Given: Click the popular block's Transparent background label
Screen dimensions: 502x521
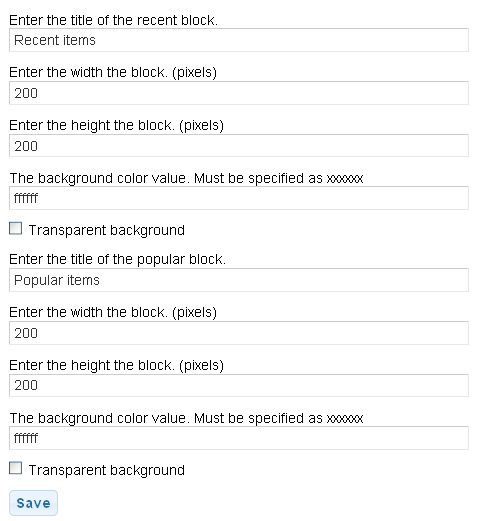Looking at the screenshot, I should pyautogui.click(x=107, y=470).
